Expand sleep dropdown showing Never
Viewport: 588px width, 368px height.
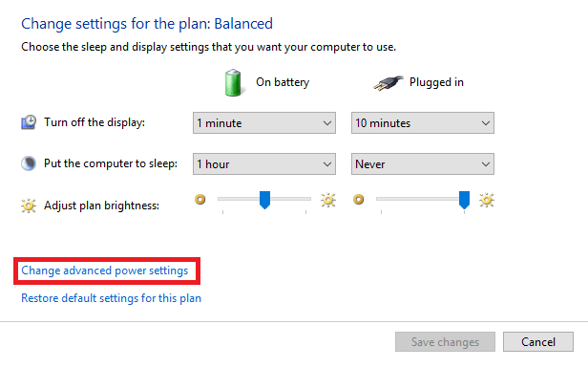tap(423, 164)
